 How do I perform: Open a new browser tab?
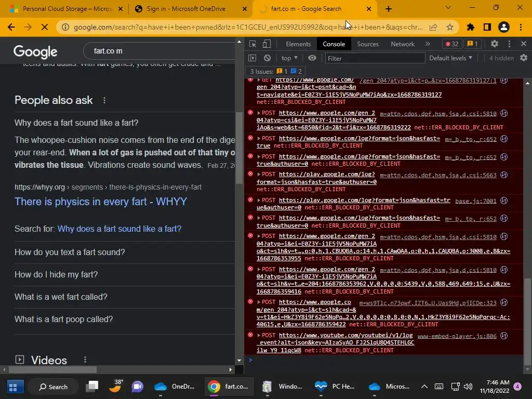389,9
